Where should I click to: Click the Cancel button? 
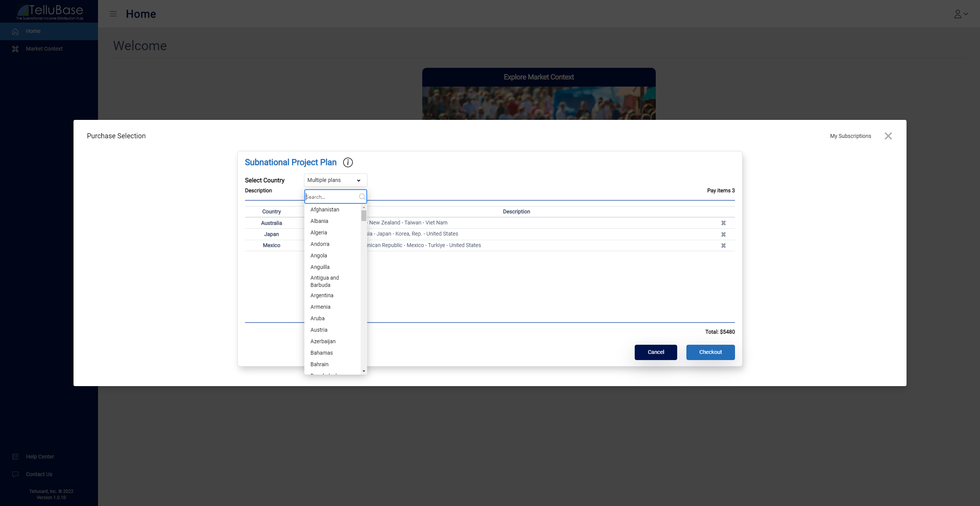[x=655, y=352]
